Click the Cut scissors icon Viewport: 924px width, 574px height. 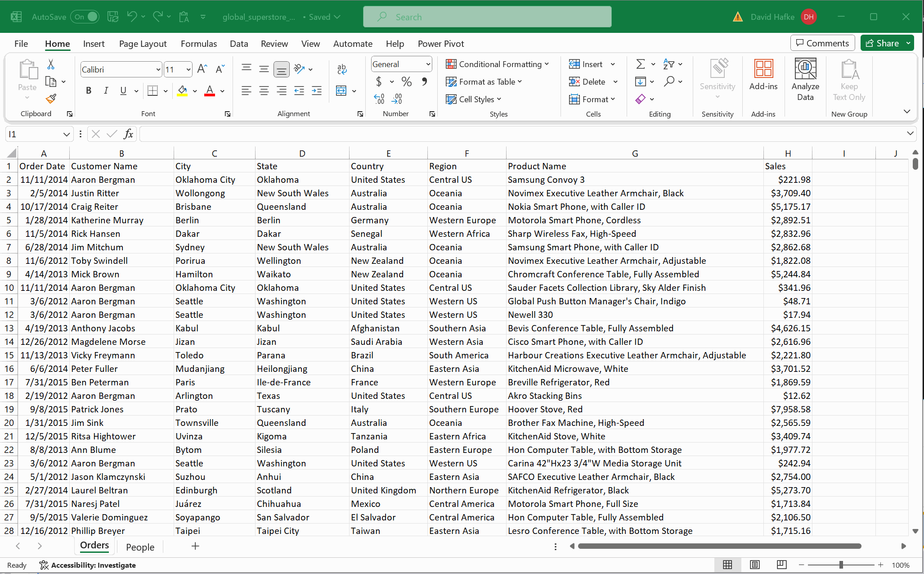tap(51, 64)
